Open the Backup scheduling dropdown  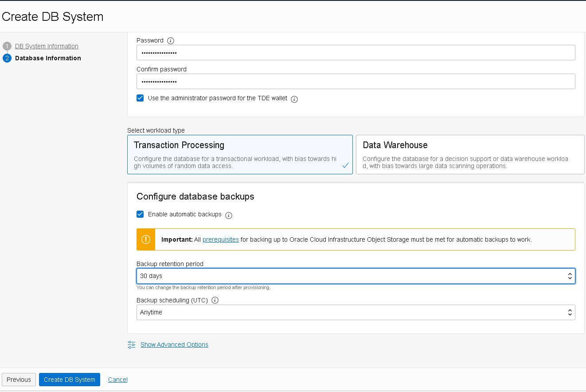coord(355,312)
